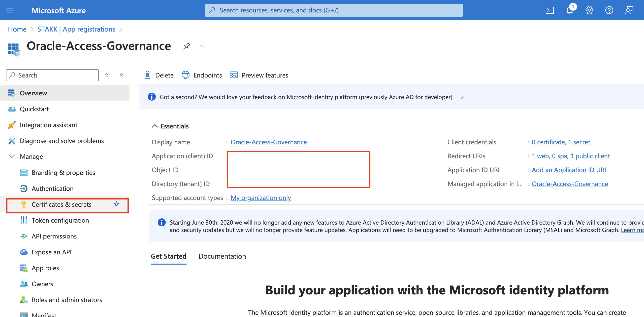644x317 pixels.
Task: Click the trash icon for Delete
Action: click(x=147, y=75)
